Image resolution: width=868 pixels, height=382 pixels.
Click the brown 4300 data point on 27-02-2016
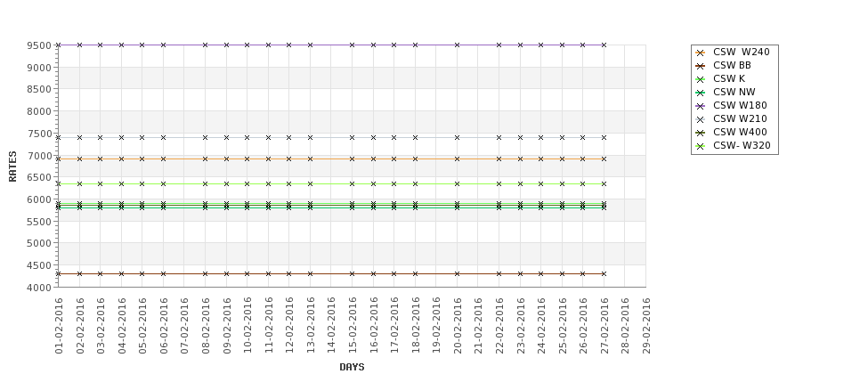point(604,273)
